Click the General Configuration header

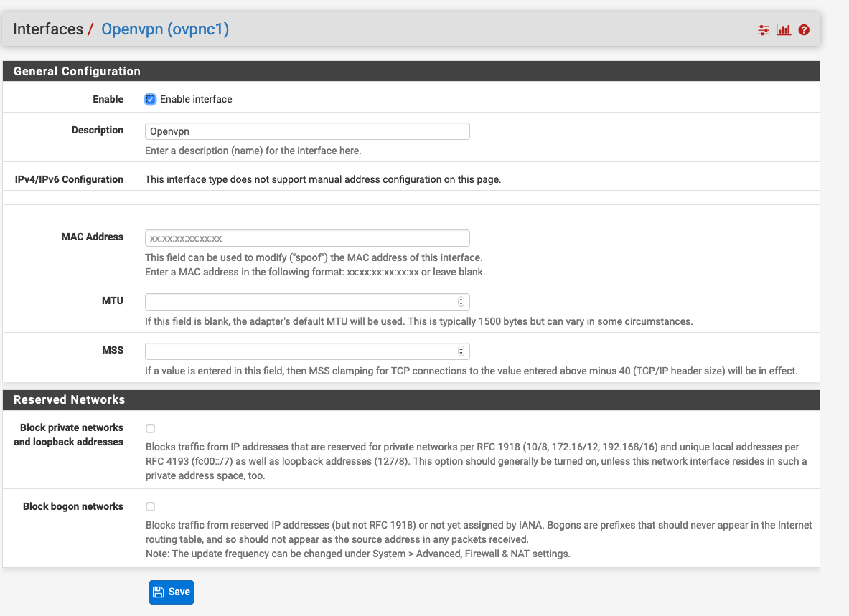click(x=77, y=72)
